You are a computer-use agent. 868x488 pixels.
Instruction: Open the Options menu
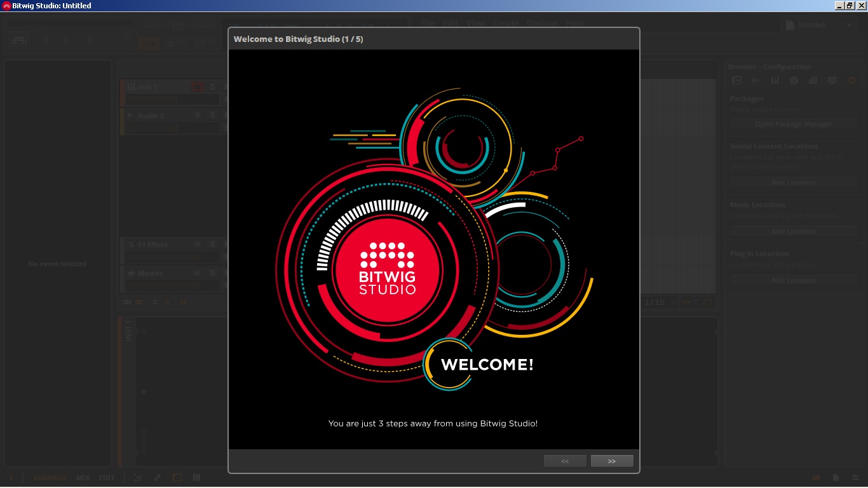[x=542, y=24]
